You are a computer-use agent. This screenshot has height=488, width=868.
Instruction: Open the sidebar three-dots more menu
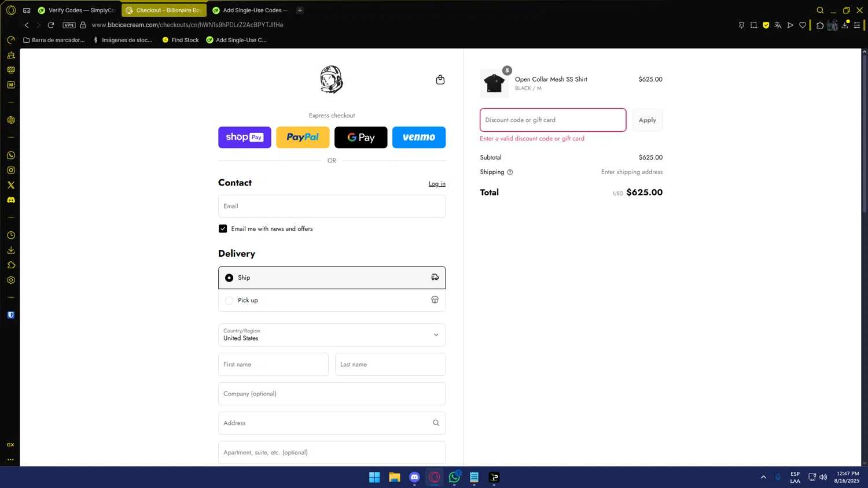click(x=10, y=460)
